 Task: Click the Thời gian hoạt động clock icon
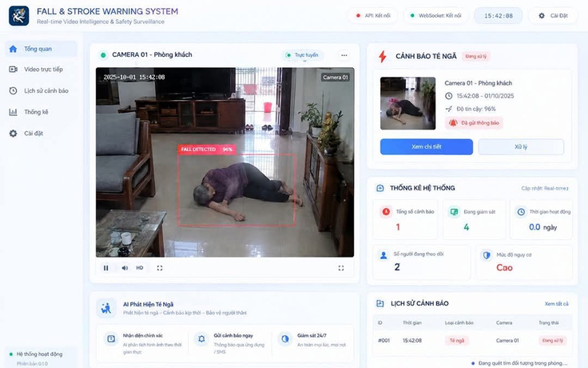pos(521,212)
